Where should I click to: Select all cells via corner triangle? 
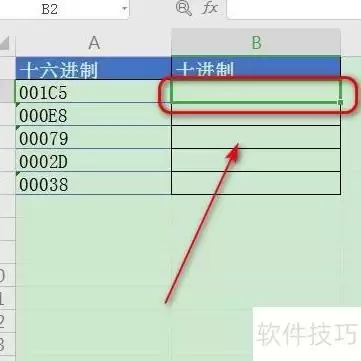click(5, 43)
